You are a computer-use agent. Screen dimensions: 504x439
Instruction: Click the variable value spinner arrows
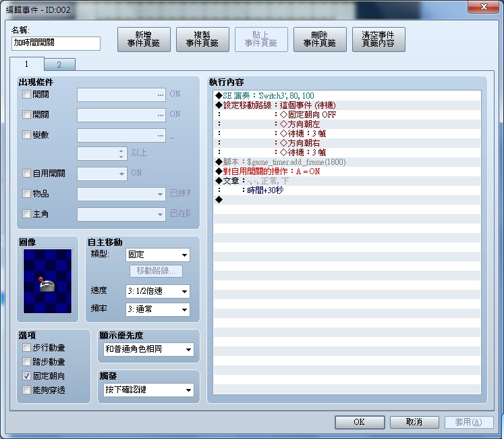coord(121,153)
